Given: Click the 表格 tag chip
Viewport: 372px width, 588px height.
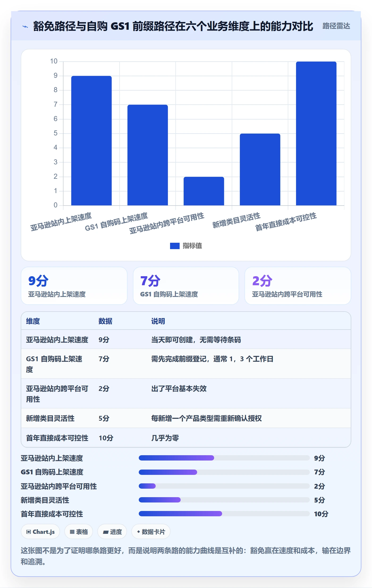Looking at the screenshot, I should pyautogui.click(x=79, y=532).
